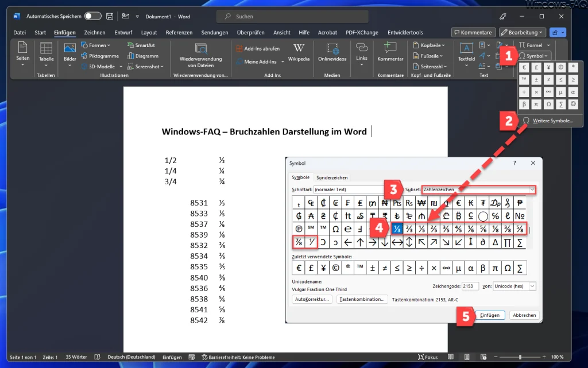This screenshot has width=588, height=368.
Task: Click the 100 % zoom level
Action: point(557,357)
